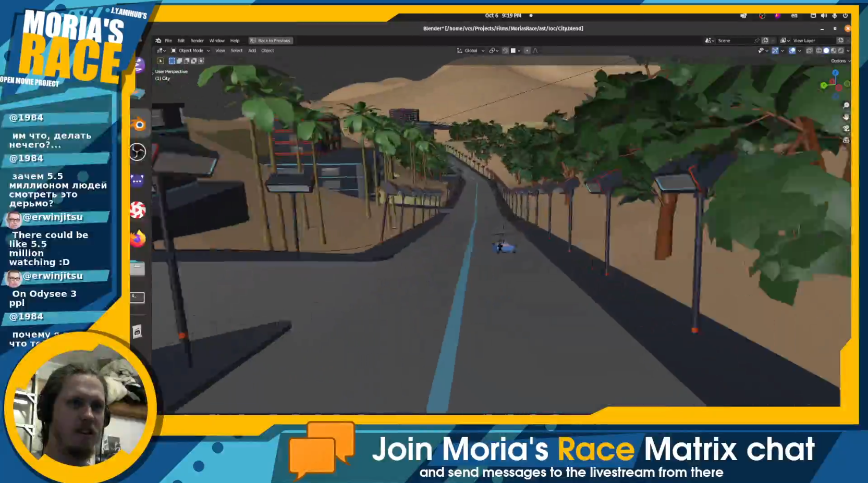The image size is (868, 483).
Task: Open the Render menu
Action: pyautogui.click(x=197, y=41)
